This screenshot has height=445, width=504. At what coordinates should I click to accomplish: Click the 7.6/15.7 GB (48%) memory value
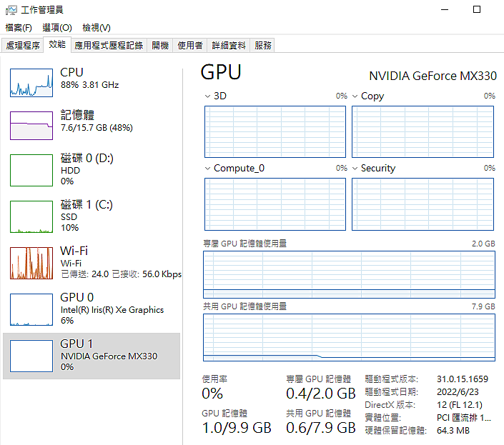(x=97, y=128)
